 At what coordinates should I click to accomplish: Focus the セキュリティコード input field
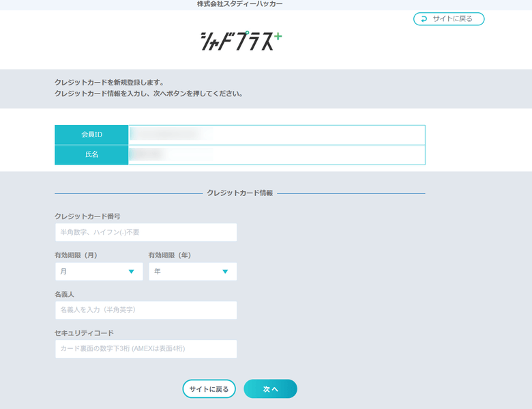[x=146, y=349]
